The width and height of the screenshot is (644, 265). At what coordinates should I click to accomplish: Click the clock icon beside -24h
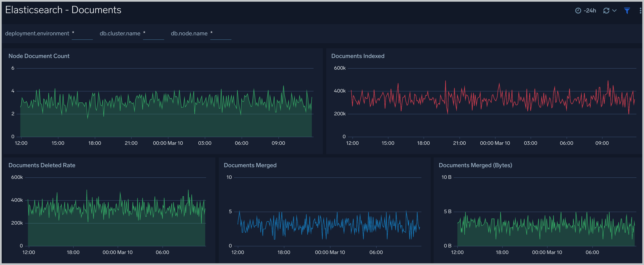(578, 11)
